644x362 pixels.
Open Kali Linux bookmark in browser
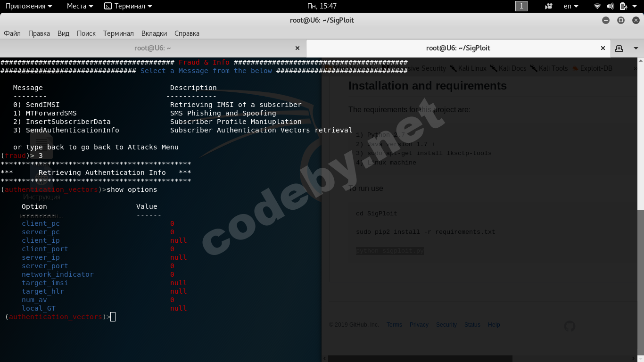pos(468,68)
